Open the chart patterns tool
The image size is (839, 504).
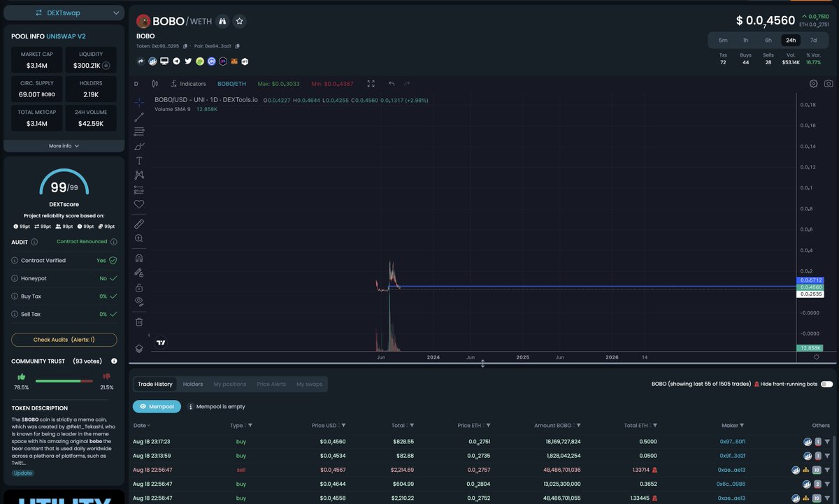tap(139, 175)
